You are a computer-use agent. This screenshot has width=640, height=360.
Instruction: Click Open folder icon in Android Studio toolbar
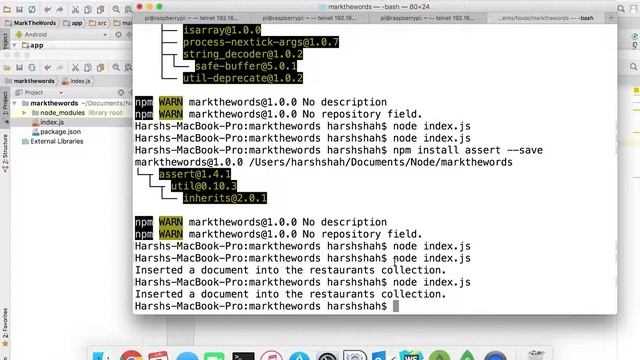click(x=7, y=9)
